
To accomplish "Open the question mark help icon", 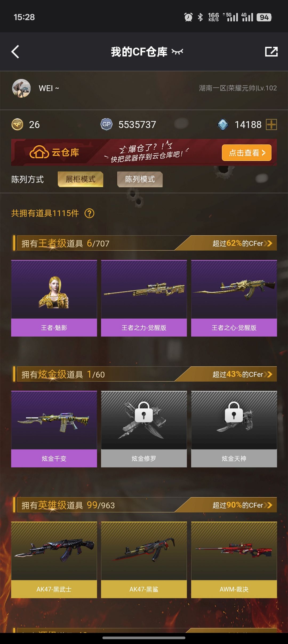I will pos(89,213).
